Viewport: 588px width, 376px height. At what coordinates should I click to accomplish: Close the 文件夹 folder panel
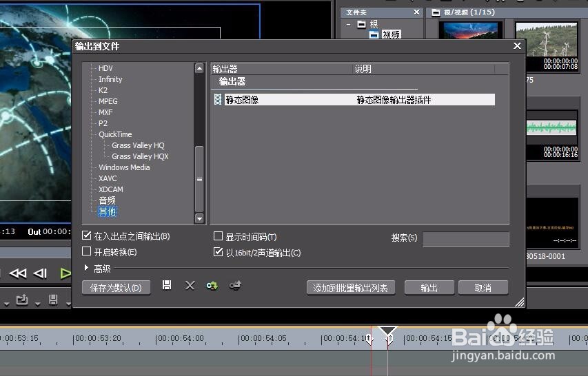point(416,12)
